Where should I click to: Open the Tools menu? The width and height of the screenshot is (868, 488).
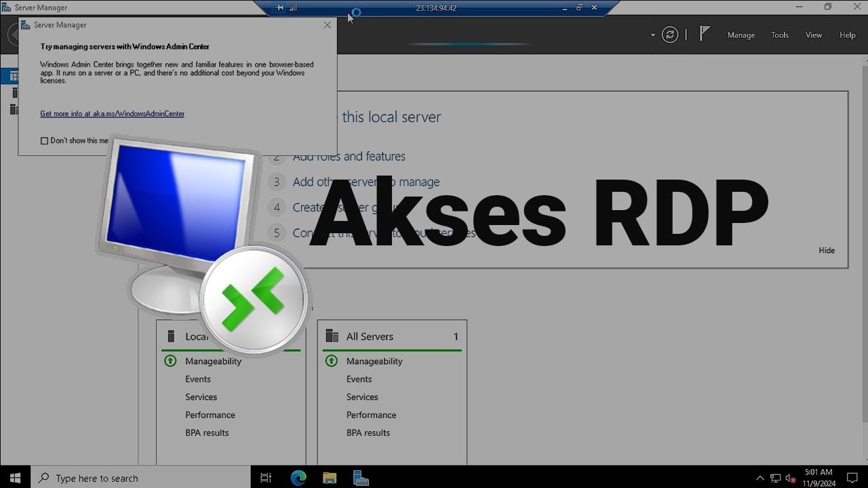tap(780, 35)
